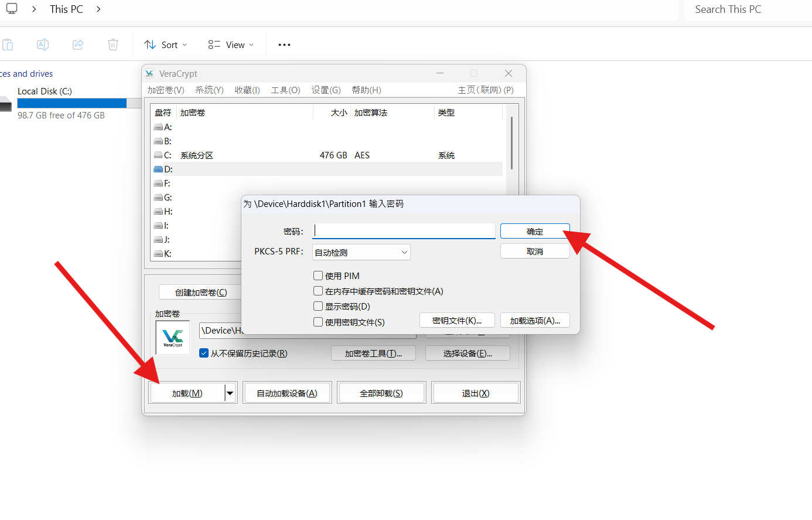Screen dimensions: 812x520
Task: Open the Sort dropdown in Explorer
Action: pyautogui.click(x=166, y=45)
